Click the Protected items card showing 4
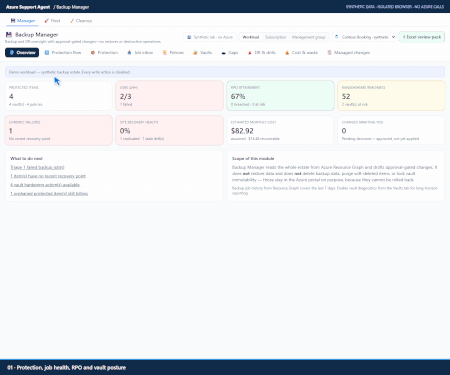 click(x=59, y=96)
